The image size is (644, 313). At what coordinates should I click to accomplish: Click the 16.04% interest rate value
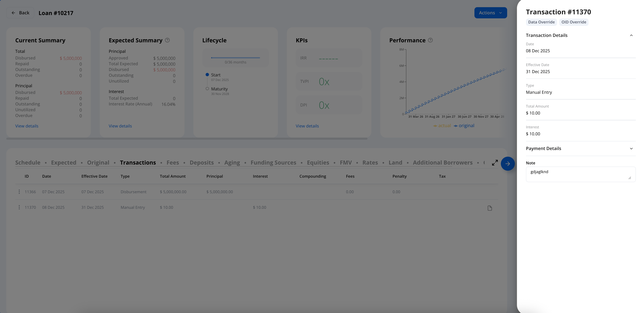point(168,104)
